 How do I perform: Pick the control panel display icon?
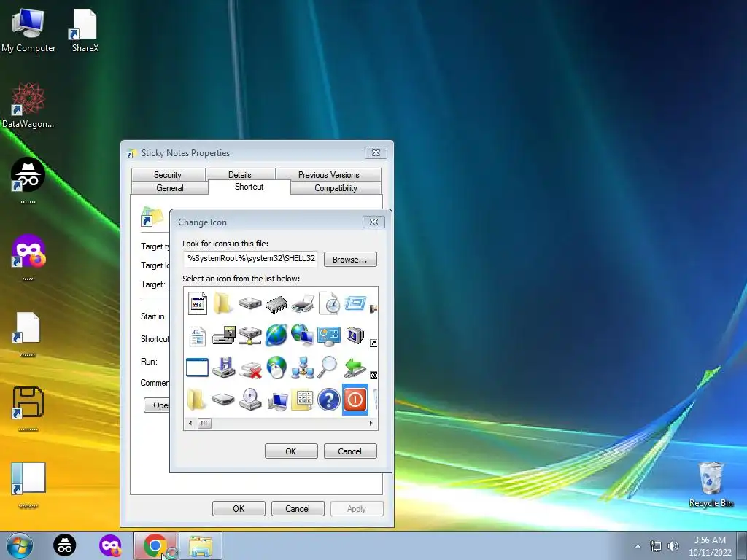pos(329,336)
